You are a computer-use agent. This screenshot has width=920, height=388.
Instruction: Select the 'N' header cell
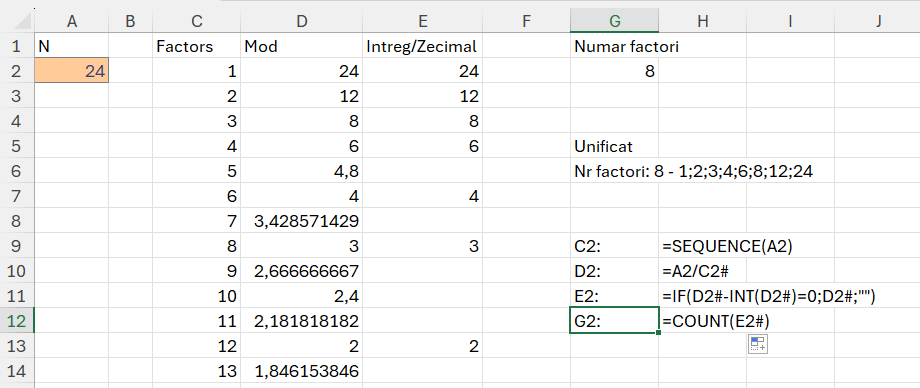(72, 46)
